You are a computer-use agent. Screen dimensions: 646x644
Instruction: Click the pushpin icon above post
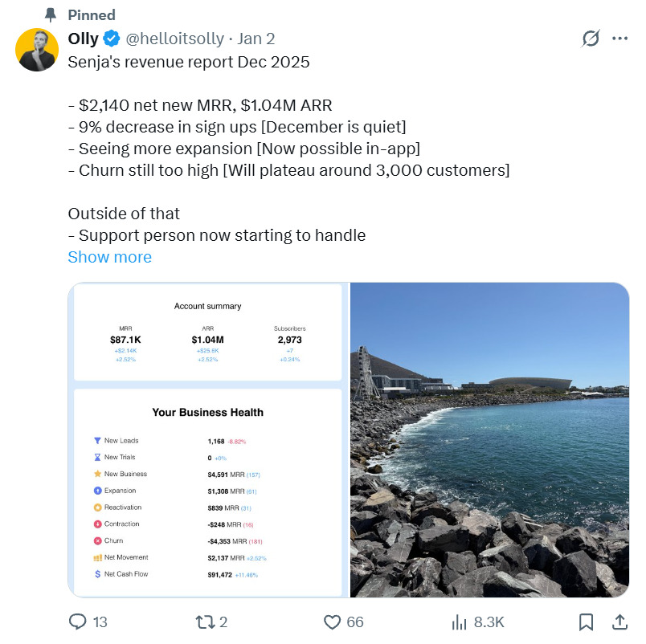(51, 14)
